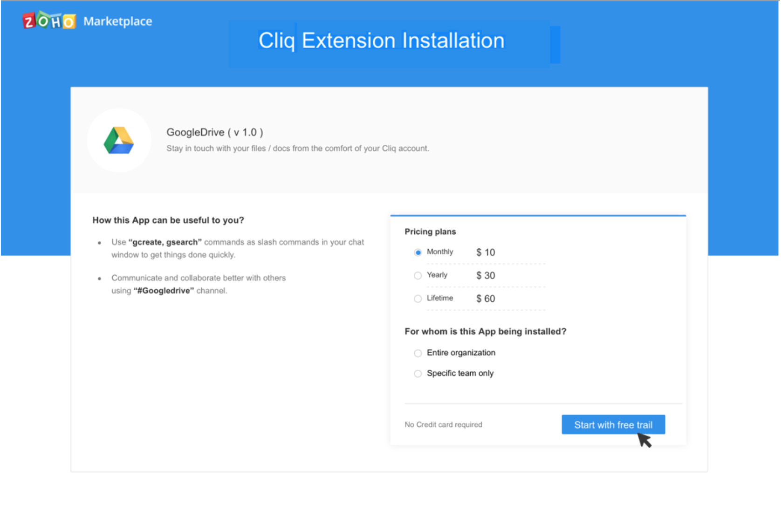Click the gcreate, gsearch commands text
The image size is (781, 532).
point(165,242)
